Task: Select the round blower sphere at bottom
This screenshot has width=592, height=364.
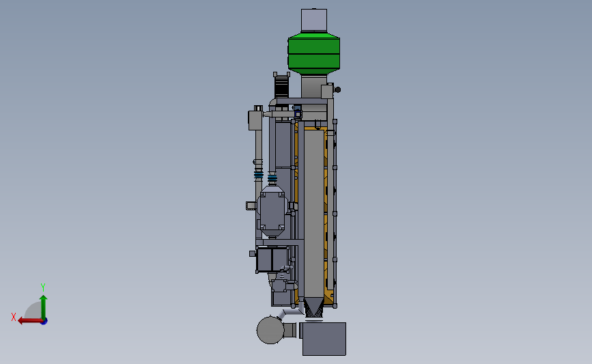Action: [270, 330]
